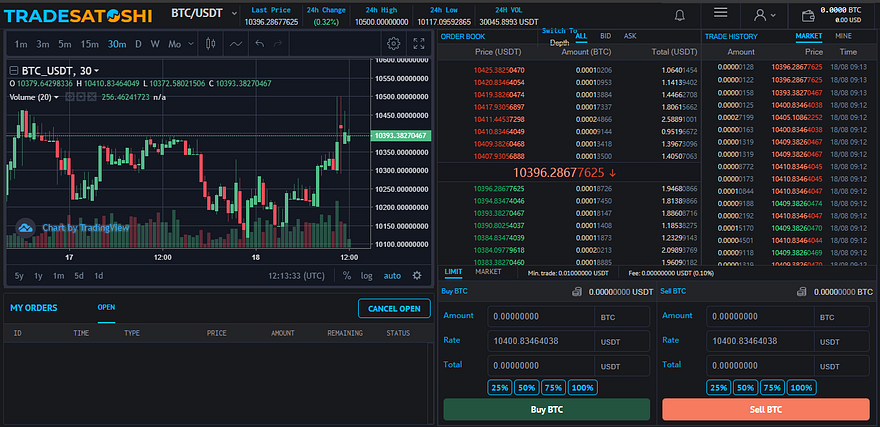880x427 pixels.
Task: Select the 15m chart interval
Action: (x=89, y=44)
